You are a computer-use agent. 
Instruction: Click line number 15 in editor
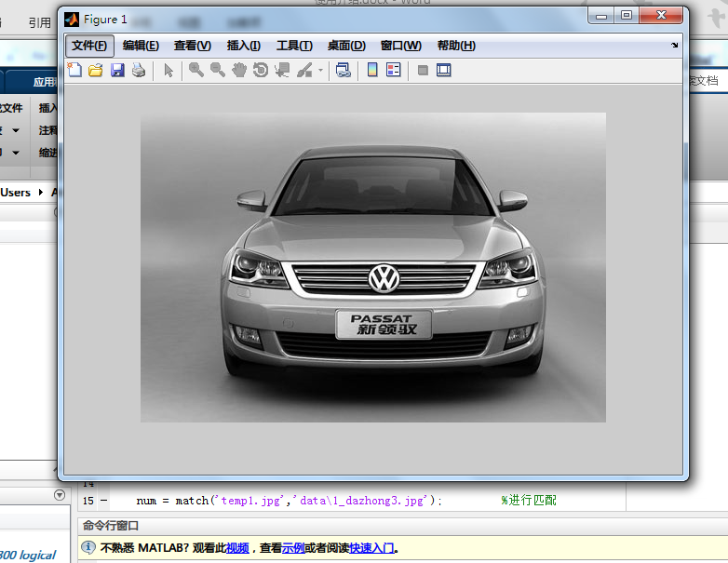pyautogui.click(x=88, y=501)
